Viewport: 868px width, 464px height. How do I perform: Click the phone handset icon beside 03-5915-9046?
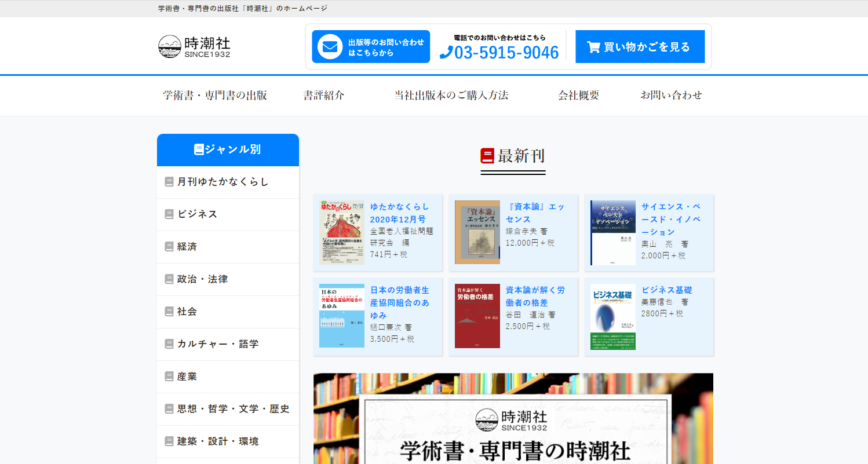pos(446,53)
